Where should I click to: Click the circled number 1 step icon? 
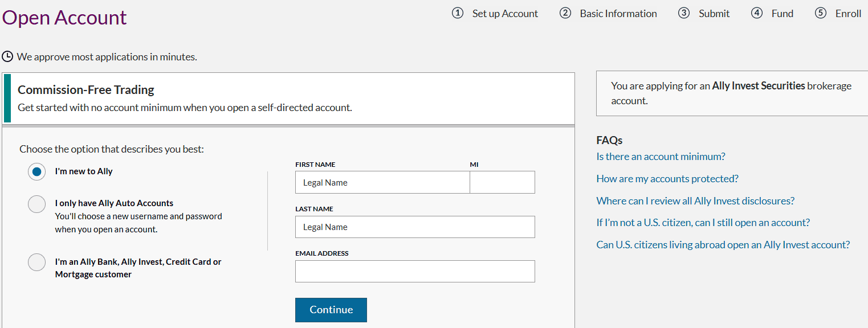[x=457, y=13]
